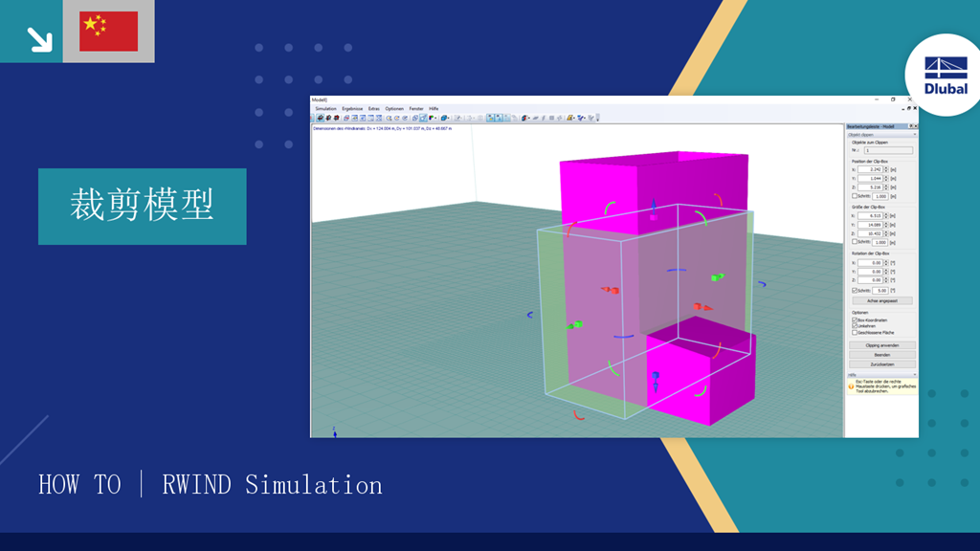Click the blue Z axis indicator at viewport bottom-left
The image size is (980, 551).
334,431
